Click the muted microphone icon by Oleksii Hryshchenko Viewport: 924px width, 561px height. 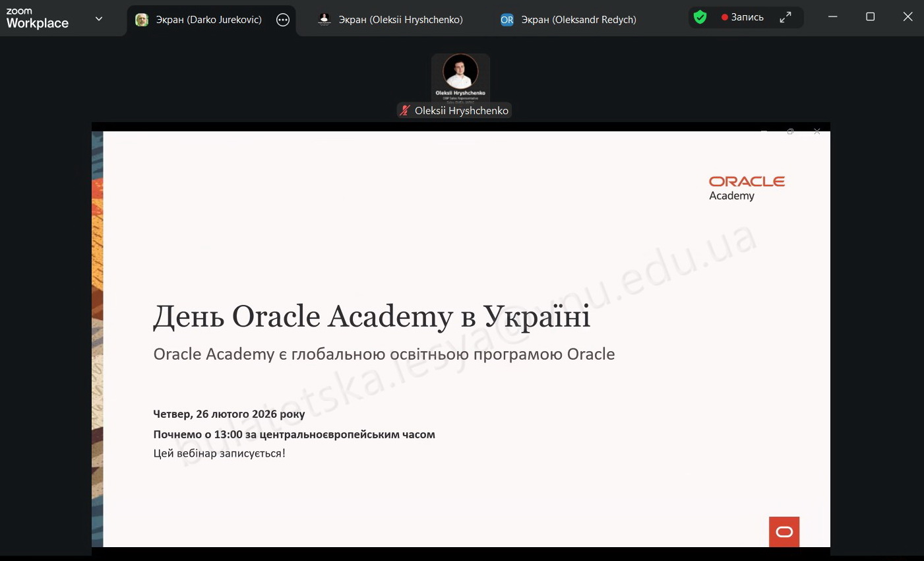(405, 111)
